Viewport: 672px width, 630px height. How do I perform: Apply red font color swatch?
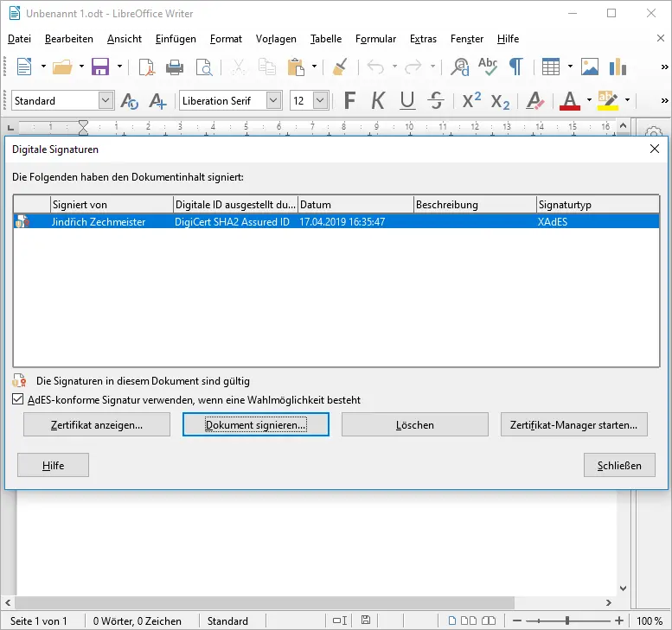pos(570,101)
